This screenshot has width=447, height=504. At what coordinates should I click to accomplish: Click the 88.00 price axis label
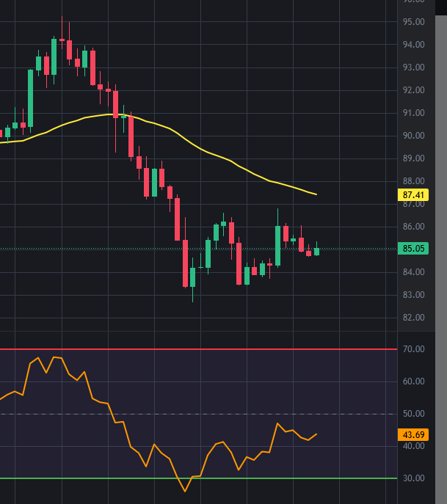point(413,181)
